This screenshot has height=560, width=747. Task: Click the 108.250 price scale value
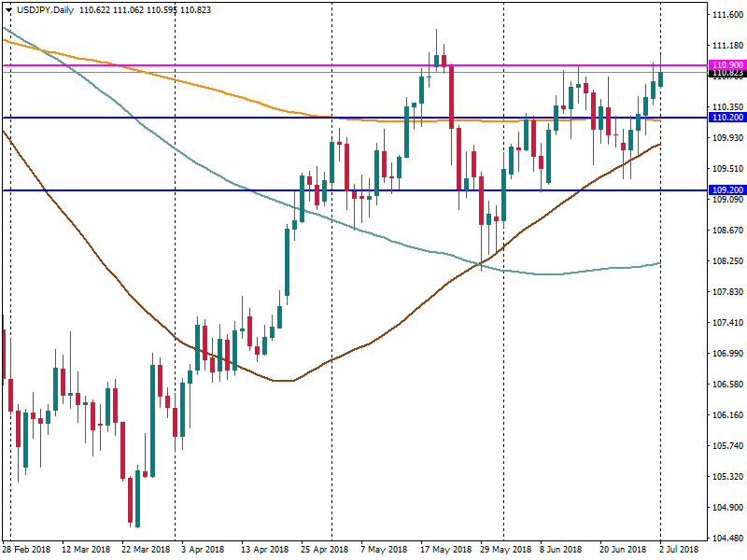tap(726, 261)
